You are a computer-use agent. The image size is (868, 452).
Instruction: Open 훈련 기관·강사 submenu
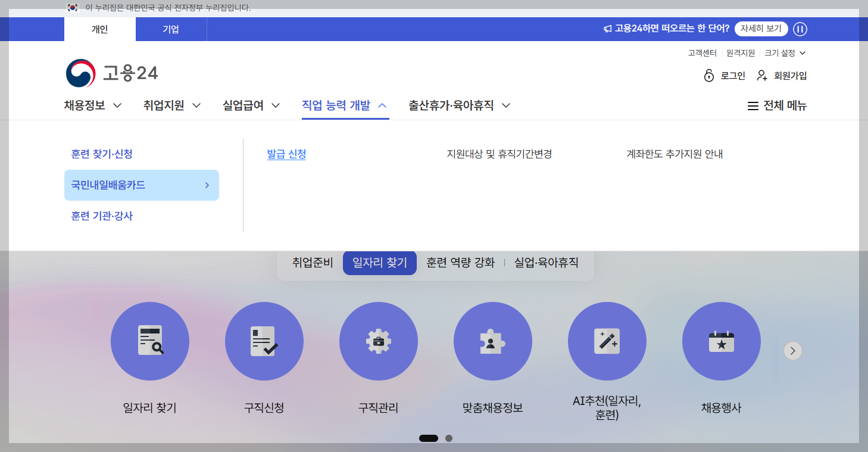[x=102, y=216]
